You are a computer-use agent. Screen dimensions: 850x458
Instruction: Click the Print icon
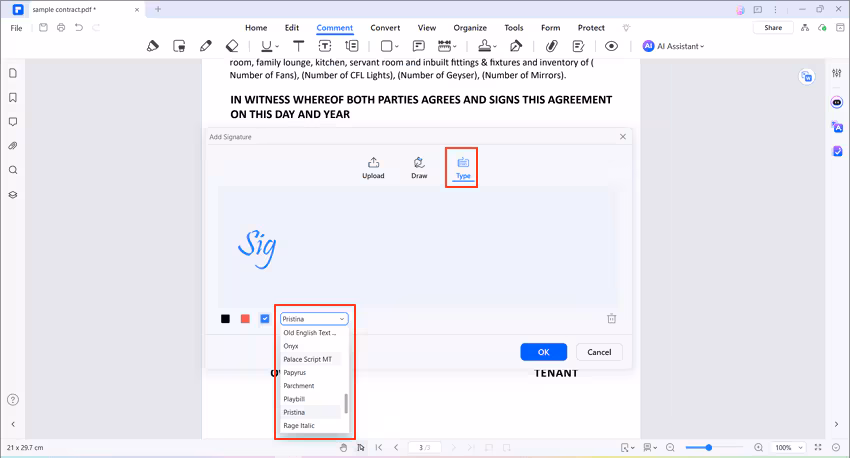point(61,28)
